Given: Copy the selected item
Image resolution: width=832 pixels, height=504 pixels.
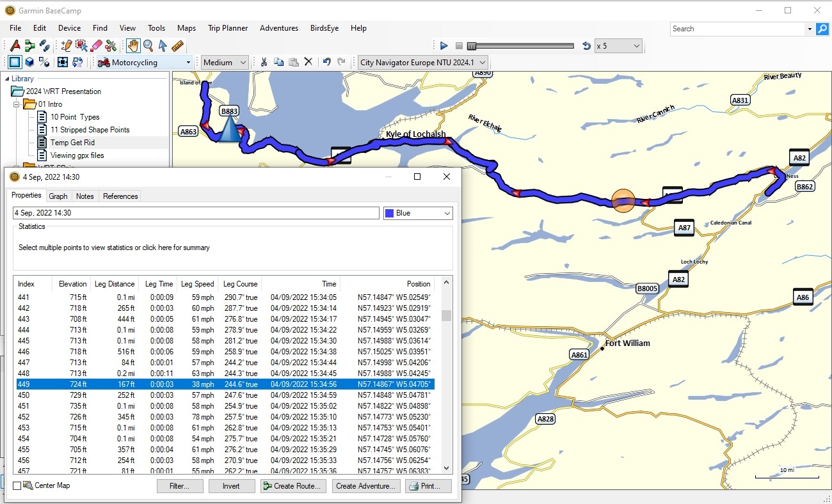Looking at the screenshot, I should (278, 62).
